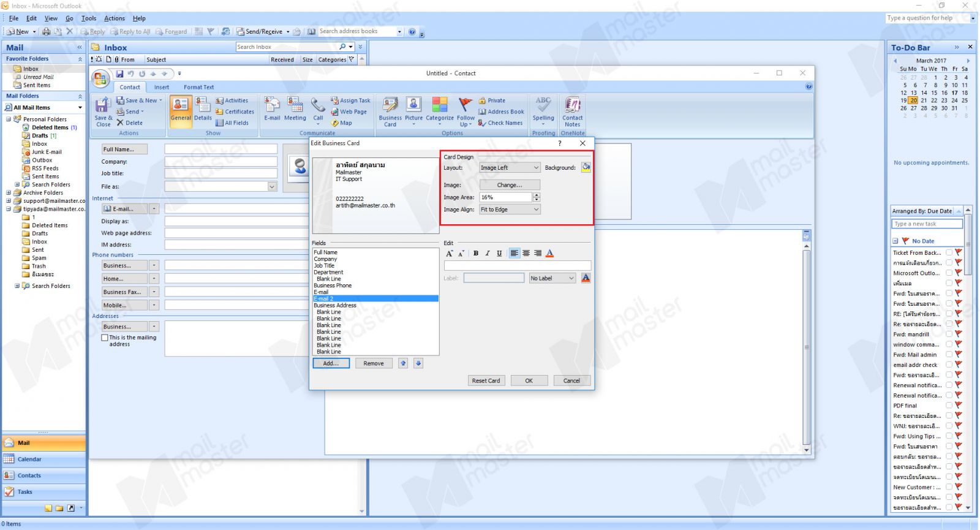The height and width of the screenshot is (530, 980).
Task: Select Business Phone in Fields list
Action: 375,286
